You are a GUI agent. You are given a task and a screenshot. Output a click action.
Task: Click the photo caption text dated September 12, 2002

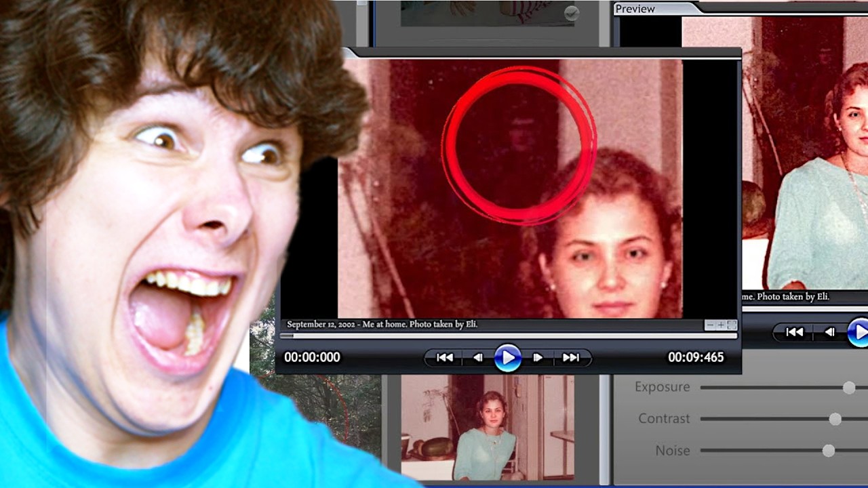(x=382, y=325)
